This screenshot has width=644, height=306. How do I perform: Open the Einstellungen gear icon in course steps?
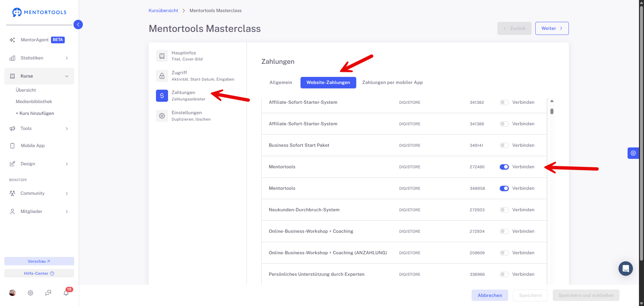pos(162,116)
